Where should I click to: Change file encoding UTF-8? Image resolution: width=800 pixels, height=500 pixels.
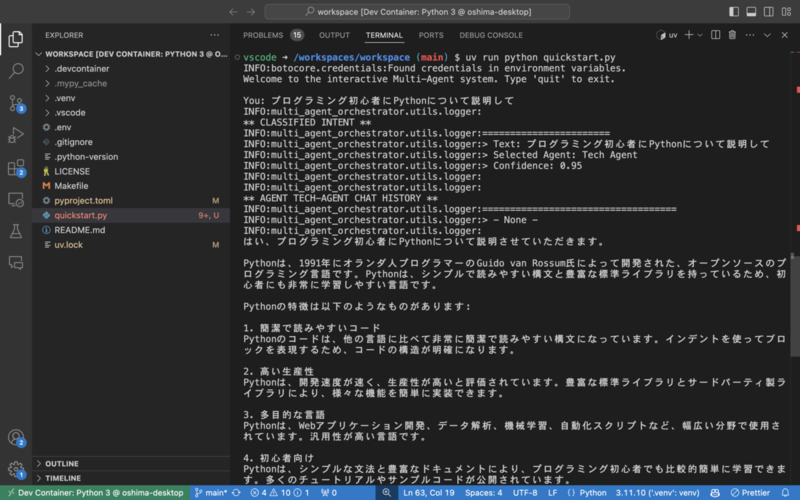pos(525,493)
